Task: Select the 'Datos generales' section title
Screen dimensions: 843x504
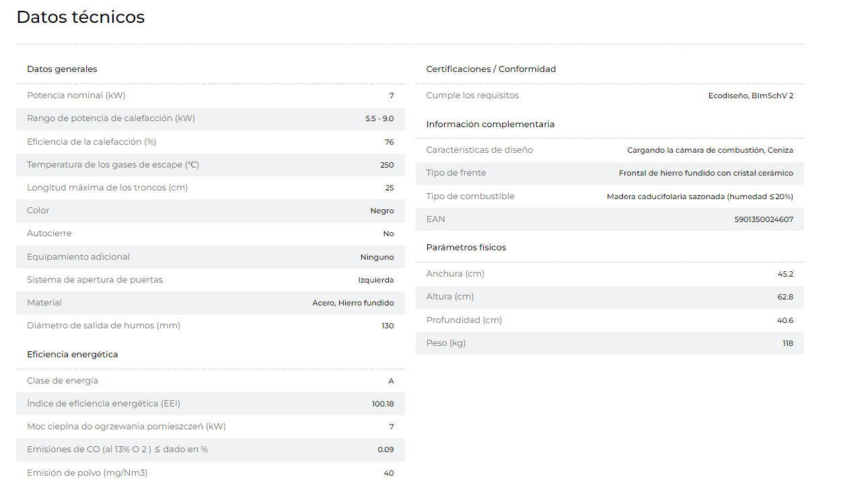Action: click(62, 69)
